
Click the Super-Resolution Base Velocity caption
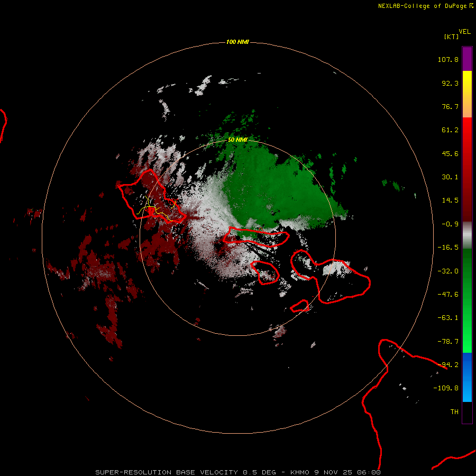(x=237, y=472)
